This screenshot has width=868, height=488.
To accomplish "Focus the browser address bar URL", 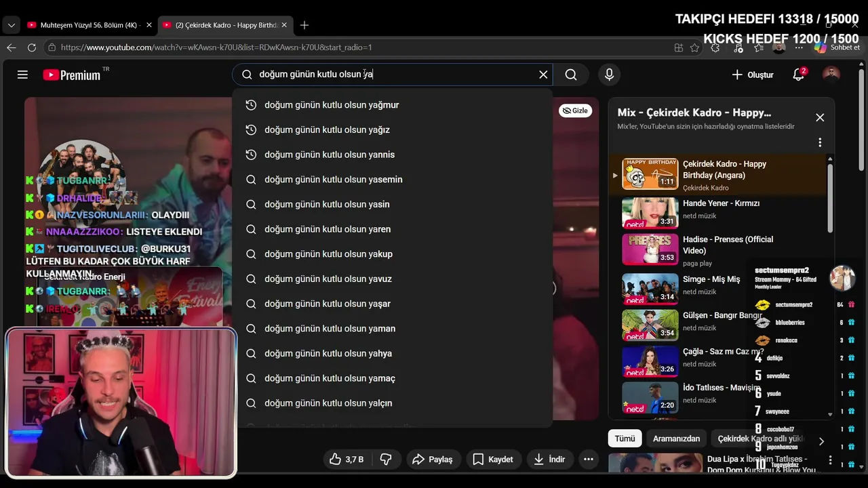I will 216,47.
